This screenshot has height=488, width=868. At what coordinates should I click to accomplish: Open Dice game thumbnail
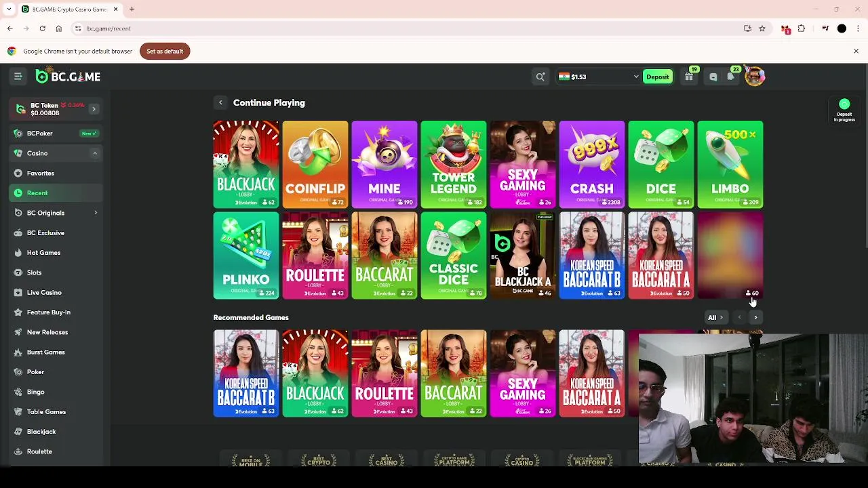[x=661, y=164]
